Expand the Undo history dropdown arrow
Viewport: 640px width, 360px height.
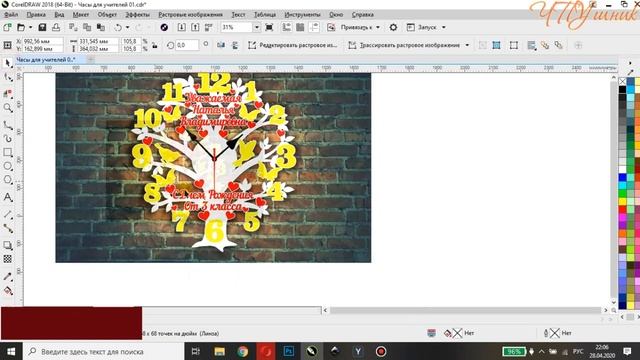pyautogui.click(x=127, y=27)
